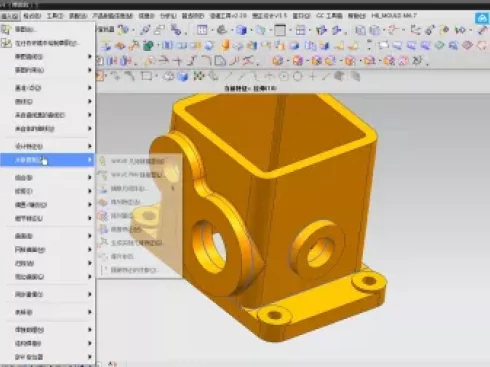Open dropdown arrow beside the grid table icon
The image size is (490, 367).
[x=211, y=30]
